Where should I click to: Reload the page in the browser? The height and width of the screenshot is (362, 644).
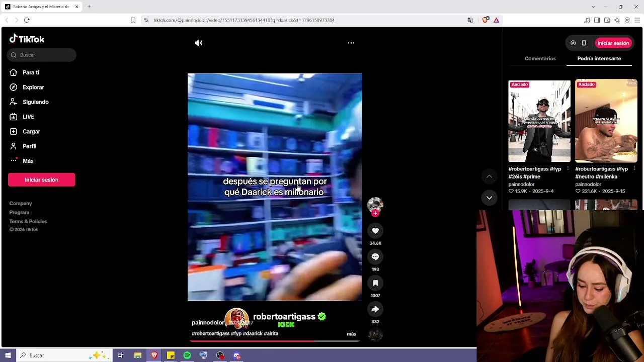coord(27,20)
